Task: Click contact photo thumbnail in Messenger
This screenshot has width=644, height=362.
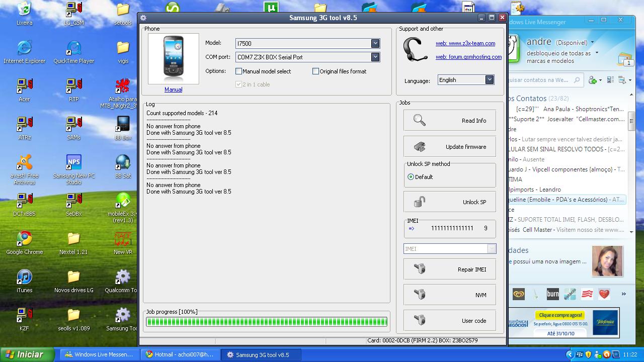Action: click(x=607, y=261)
